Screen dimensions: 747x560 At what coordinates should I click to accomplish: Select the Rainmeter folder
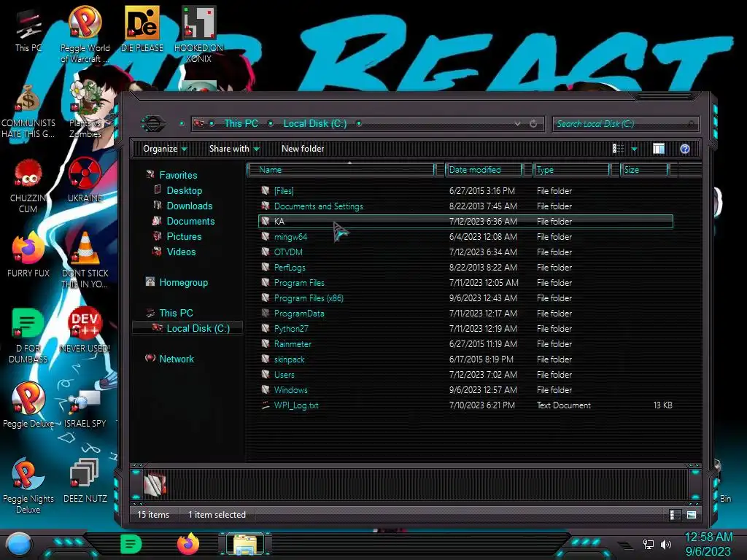[466, 344]
